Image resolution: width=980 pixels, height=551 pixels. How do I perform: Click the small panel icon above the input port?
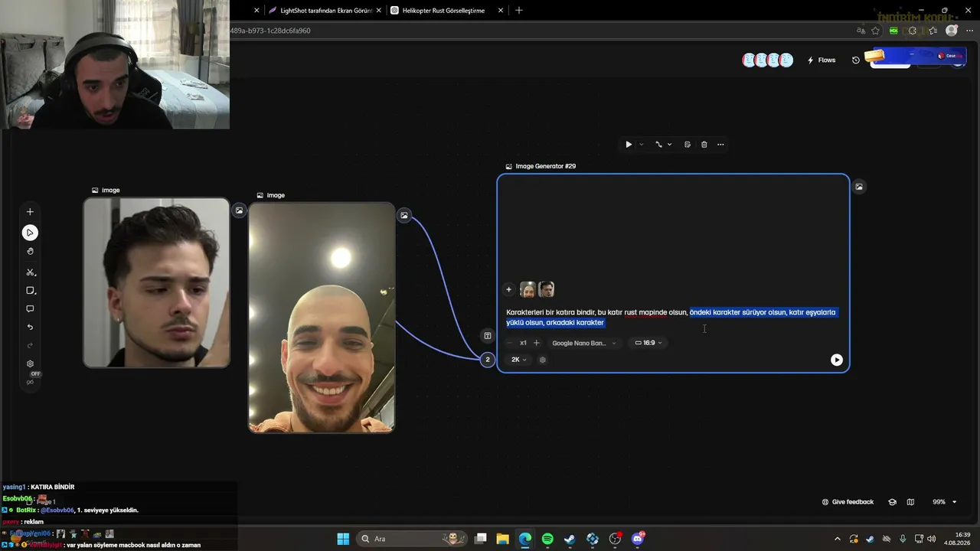(488, 336)
